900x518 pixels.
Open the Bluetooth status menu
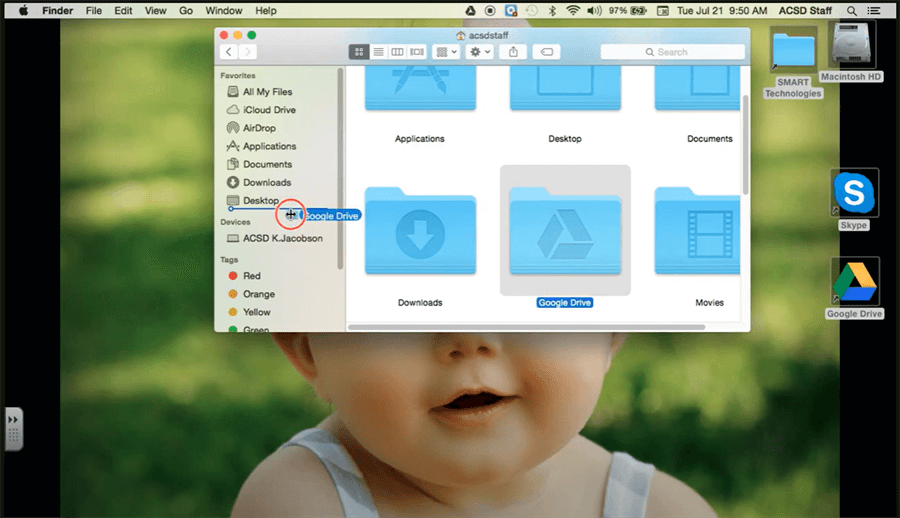click(x=552, y=10)
